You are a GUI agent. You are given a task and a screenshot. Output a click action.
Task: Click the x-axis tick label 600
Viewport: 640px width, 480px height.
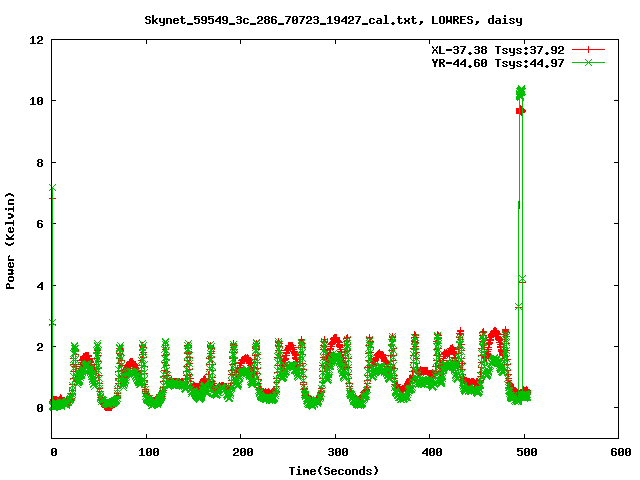pyautogui.click(x=621, y=452)
